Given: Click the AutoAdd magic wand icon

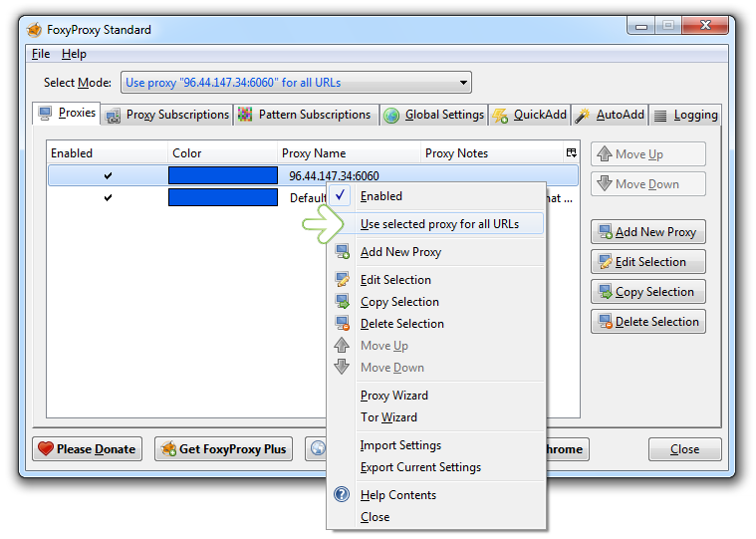Looking at the screenshot, I should pos(583,116).
